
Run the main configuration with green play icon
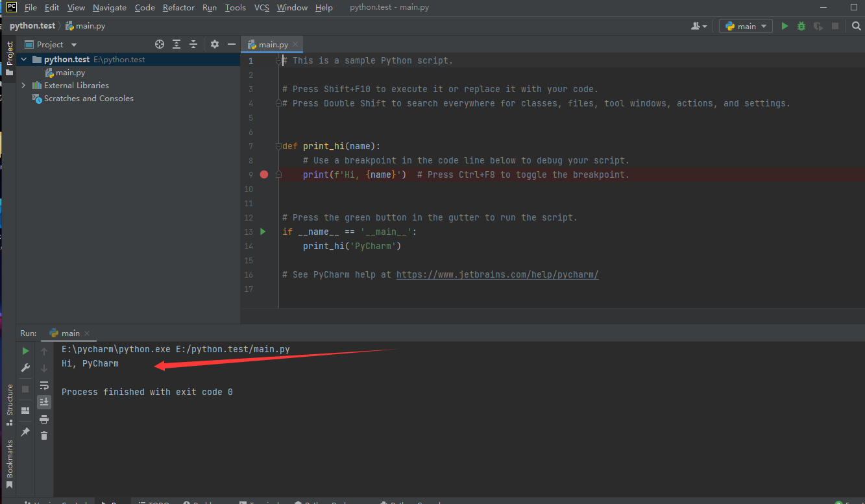click(784, 25)
